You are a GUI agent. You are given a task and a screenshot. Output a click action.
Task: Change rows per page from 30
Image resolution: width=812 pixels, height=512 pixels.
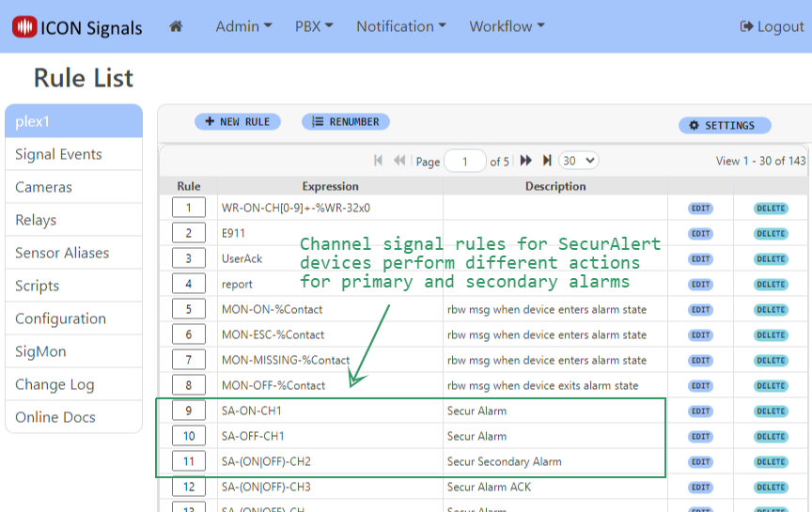coord(578,161)
